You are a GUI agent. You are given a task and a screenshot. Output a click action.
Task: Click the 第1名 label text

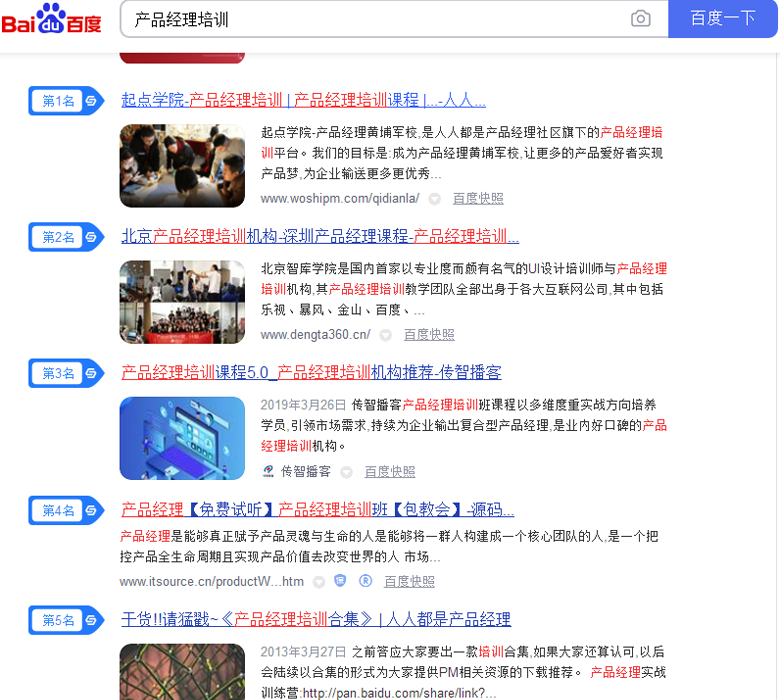point(58,100)
